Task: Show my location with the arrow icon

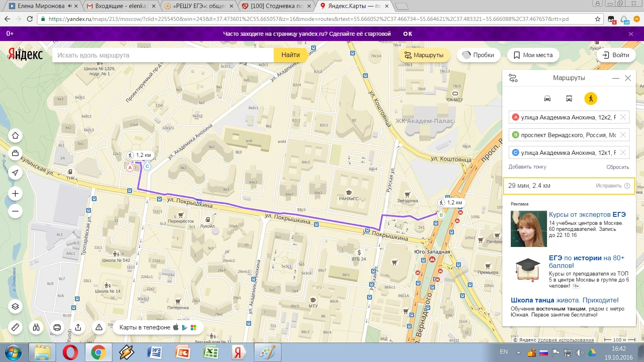Action: pos(15,173)
